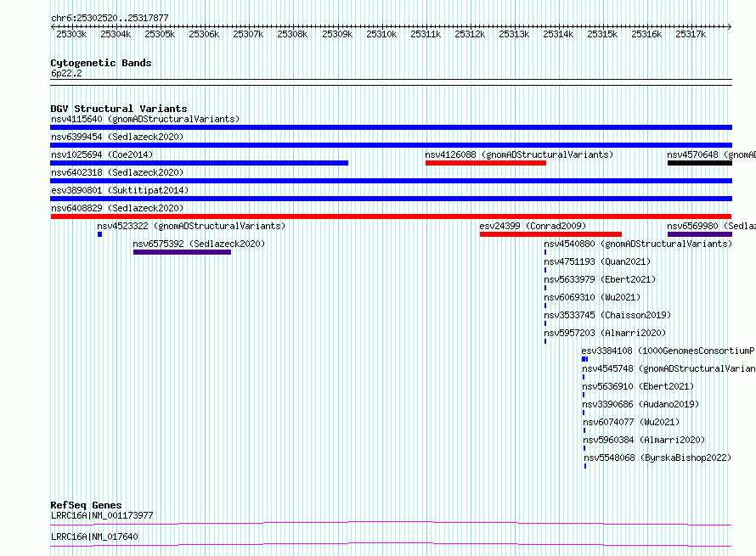Select the blue esv3384108 variant marker

[x=585, y=359]
